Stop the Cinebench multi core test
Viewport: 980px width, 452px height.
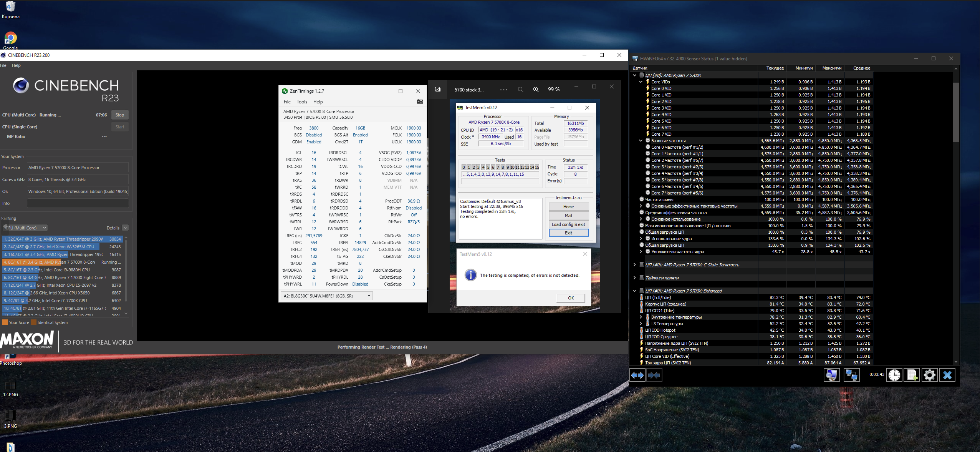coord(120,115)
